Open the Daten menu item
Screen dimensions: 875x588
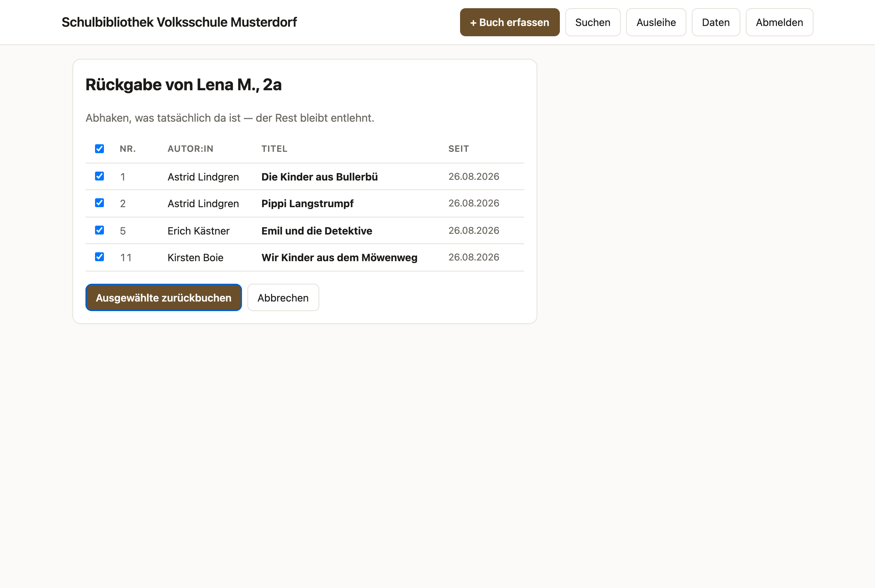pyautogui.click(x=716, y=22)
